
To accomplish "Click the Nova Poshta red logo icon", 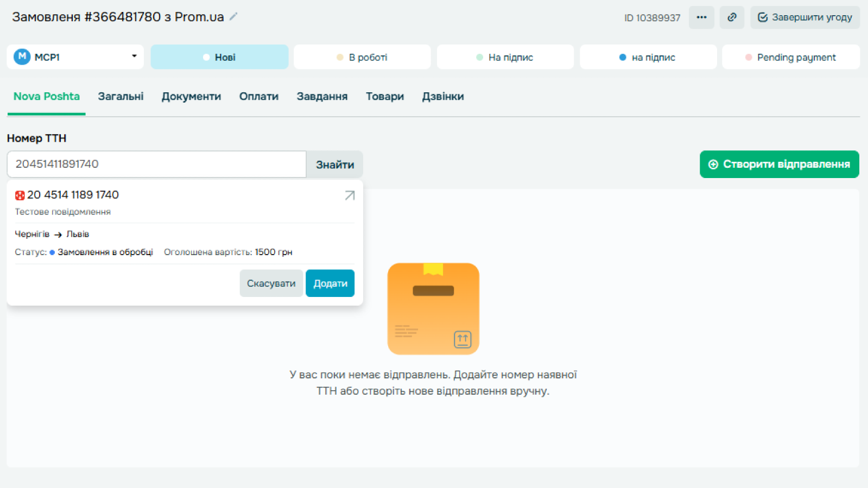I will click(20, 195).
